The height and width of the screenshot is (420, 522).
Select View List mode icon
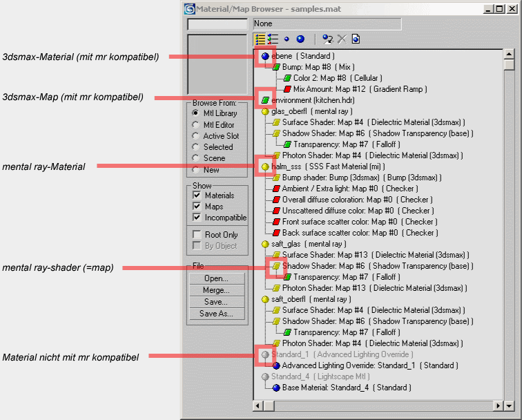click(260, 39)
